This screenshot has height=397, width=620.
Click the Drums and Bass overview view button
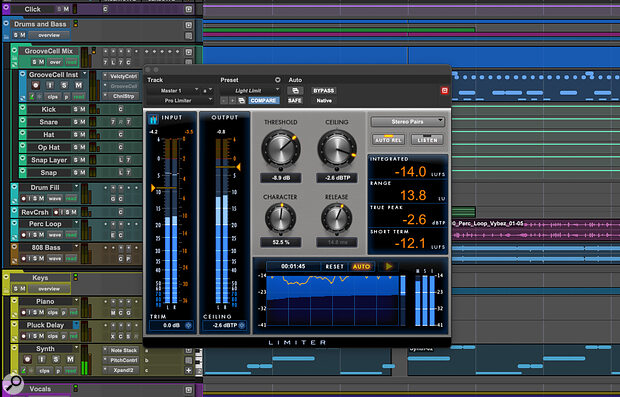[49, 35]
